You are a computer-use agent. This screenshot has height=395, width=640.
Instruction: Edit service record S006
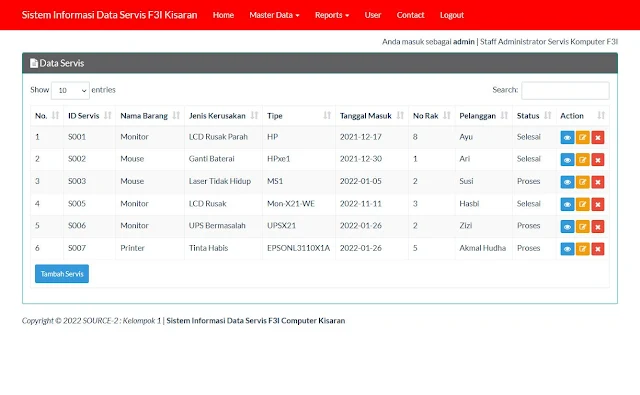[583, 226]
